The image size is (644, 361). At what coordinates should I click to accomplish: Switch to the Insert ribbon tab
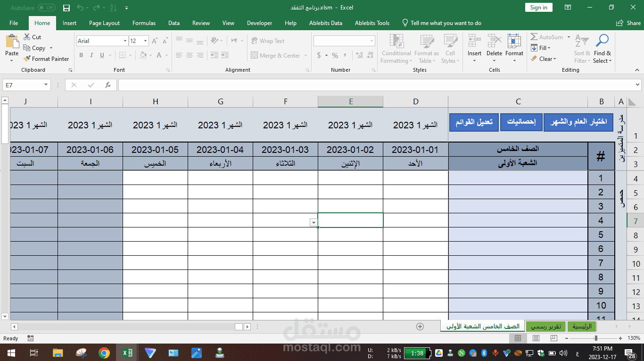(69, 23)
